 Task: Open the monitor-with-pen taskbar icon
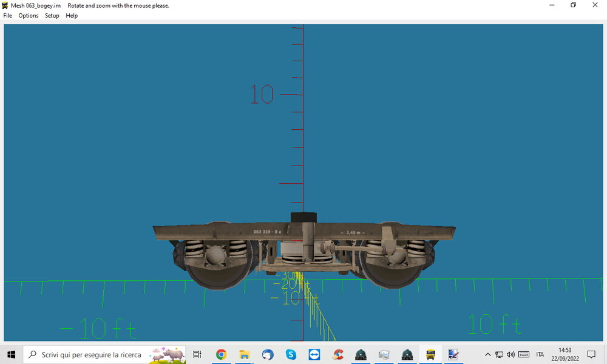pyautogui.click(x=453, y=354)
